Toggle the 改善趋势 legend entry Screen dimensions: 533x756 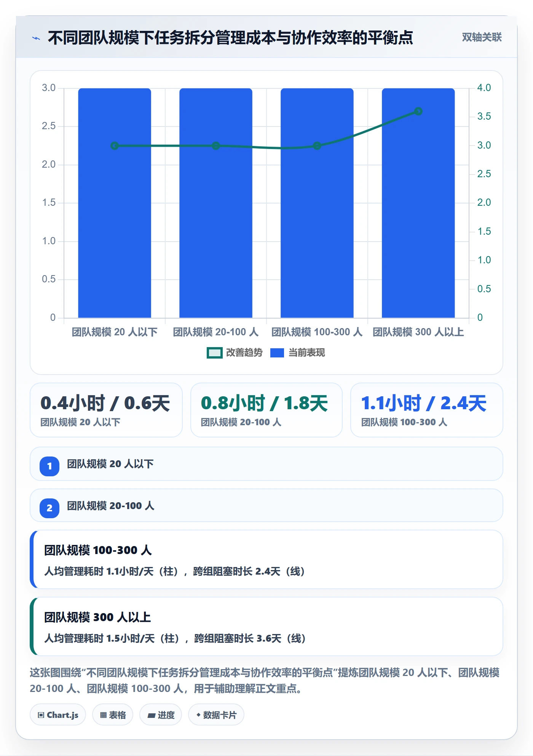pyautogui.click(x=235, y=353)
